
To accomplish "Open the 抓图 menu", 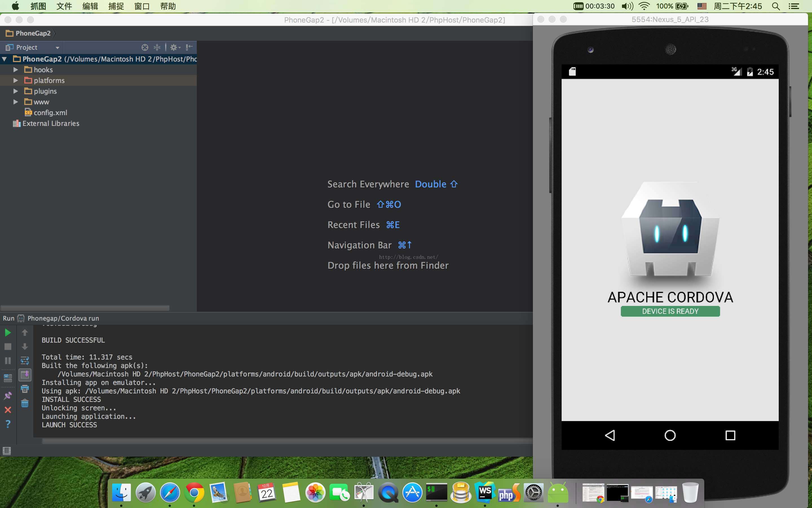I will (38, 6).
